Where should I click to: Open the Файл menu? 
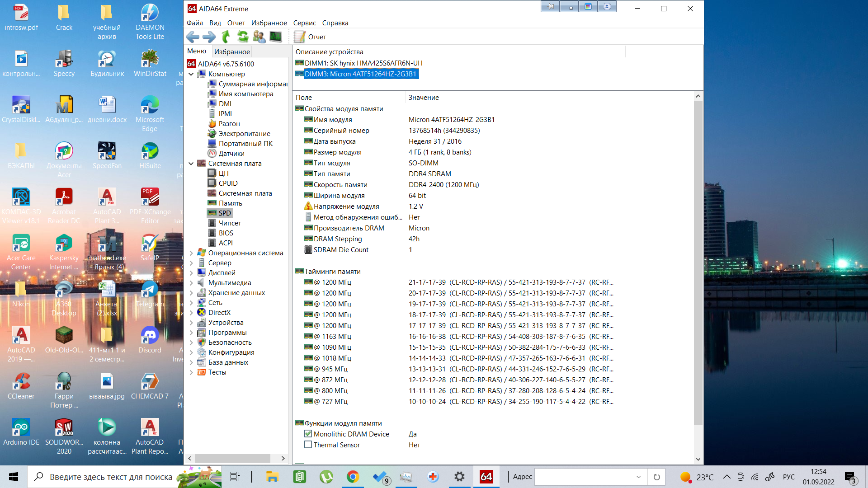195,23
